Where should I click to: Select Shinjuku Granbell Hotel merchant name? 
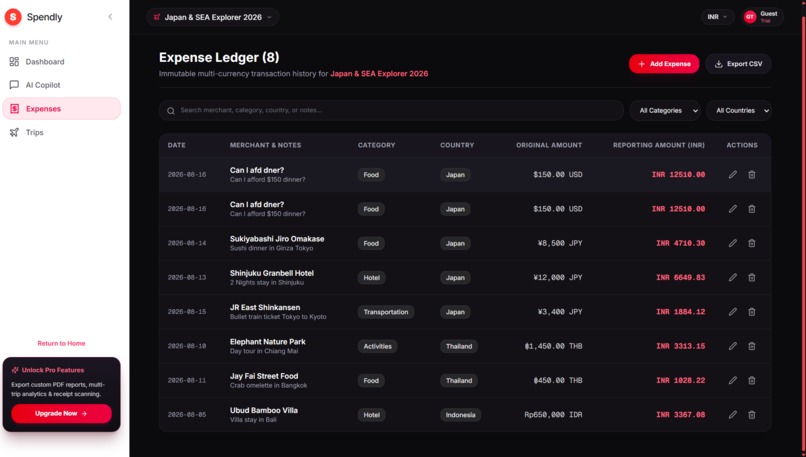(271, 273)
